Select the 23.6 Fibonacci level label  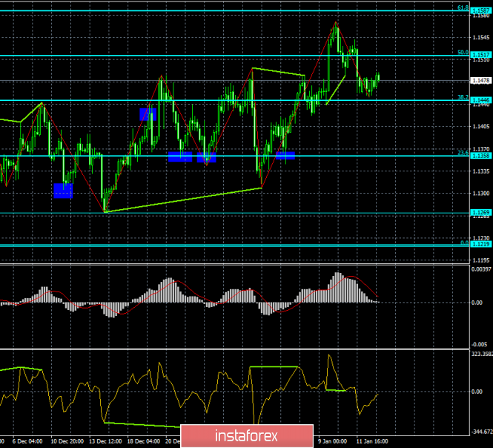point(462,153)
